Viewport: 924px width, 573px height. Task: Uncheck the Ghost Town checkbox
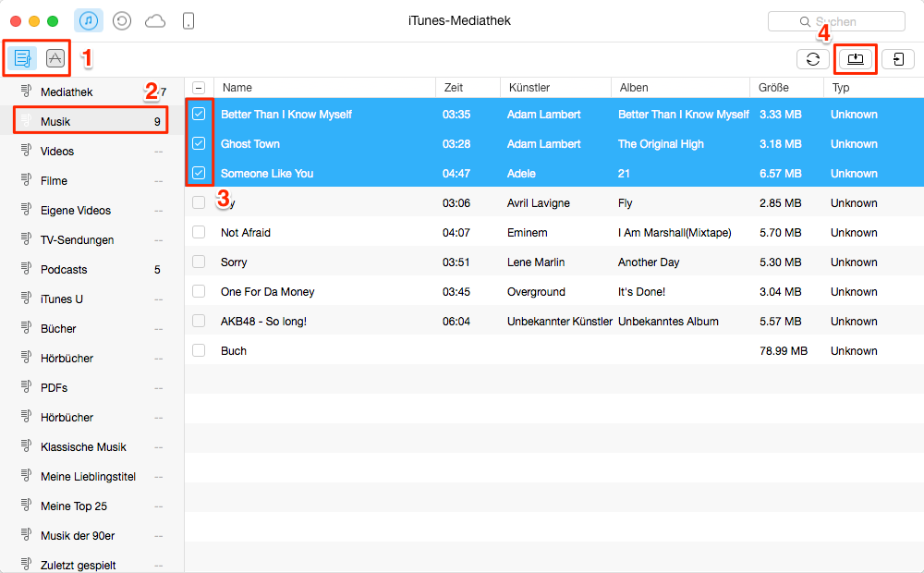click(199, 143)
